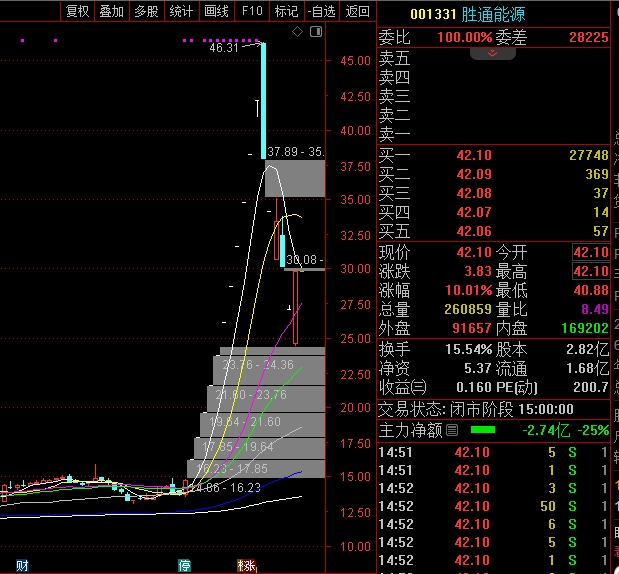Click 买二 price 42.09
The width and height of the screenshot is (619, 574).
(x=474, y=174)
